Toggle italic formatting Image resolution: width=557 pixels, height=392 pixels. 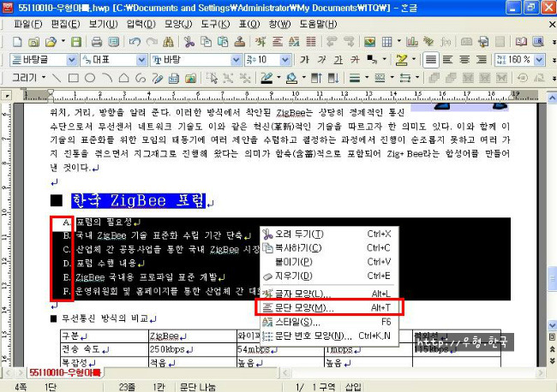(x=321, y=60)
